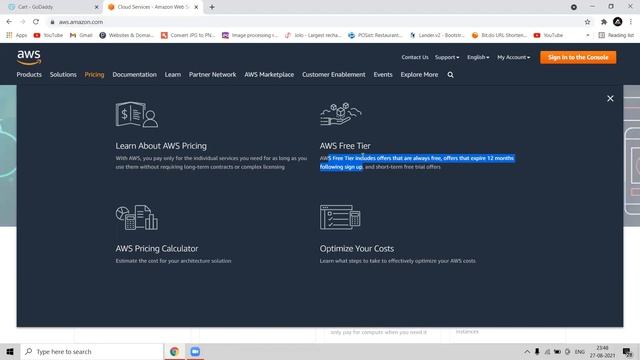The width and height of the screenshot is (640, 360).
Task: Click Sign In to the Console
Action: tap(578, 57)
